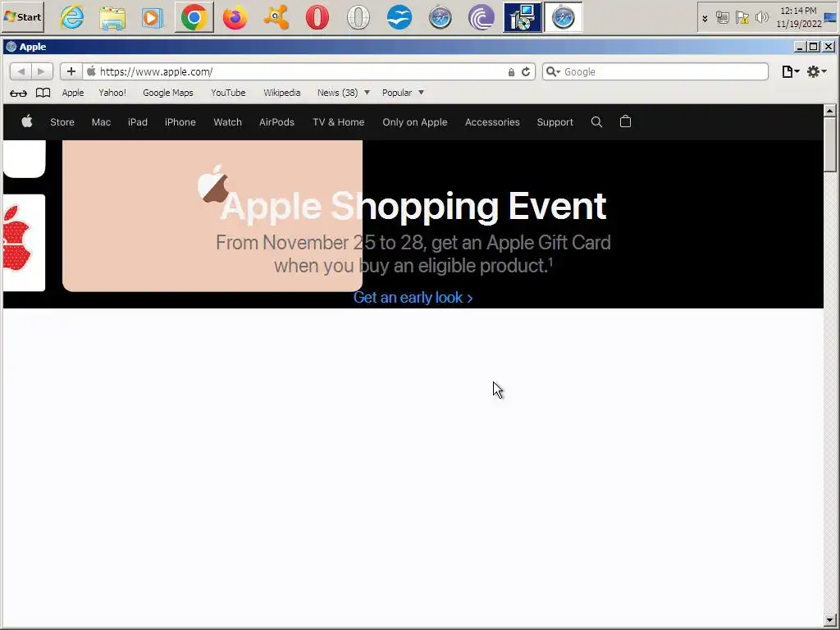The height and width of the screenshot is (630, 840).
Task: Click the Show Desktop tray icon
Action: pyautogui.click(x=830, y=17)
